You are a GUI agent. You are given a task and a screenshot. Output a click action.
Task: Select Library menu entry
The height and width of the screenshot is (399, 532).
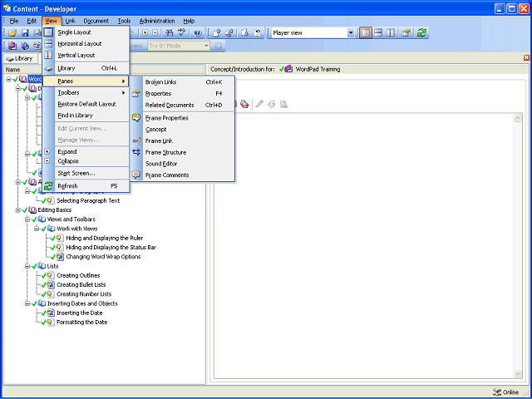[x=86, y=68]
